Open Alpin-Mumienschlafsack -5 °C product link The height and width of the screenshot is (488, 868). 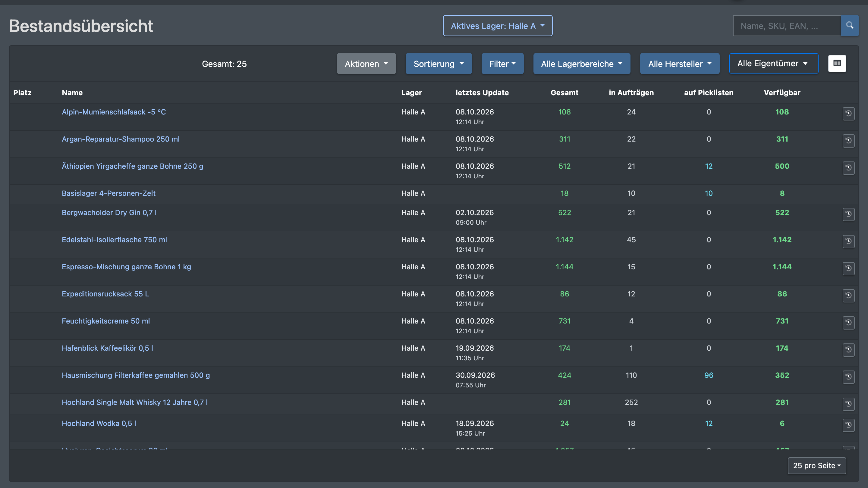pos(114,112)
